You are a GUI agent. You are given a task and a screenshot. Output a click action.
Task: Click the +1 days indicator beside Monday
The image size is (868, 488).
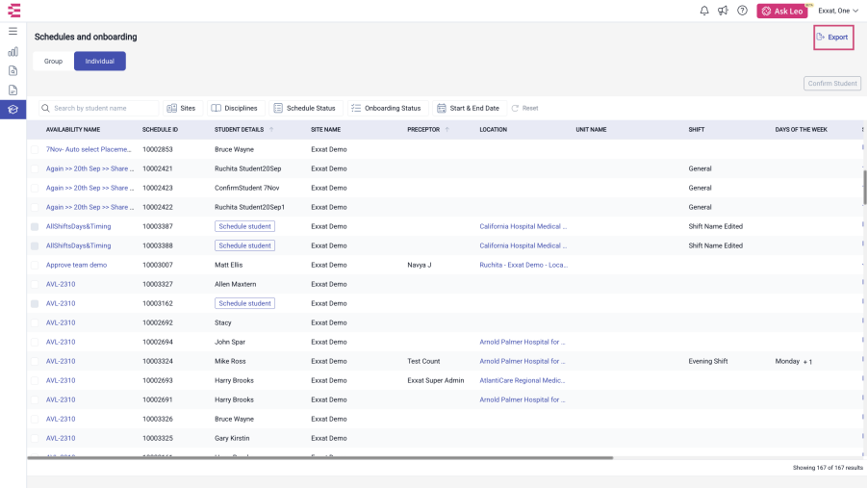click(807, 362)
